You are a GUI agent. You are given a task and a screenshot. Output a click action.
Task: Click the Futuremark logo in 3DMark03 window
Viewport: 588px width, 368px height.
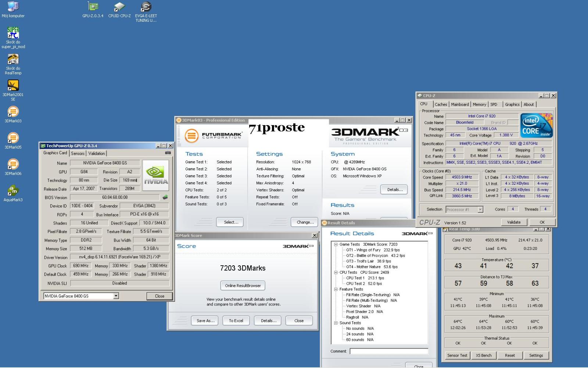click(x=213, y=136)
